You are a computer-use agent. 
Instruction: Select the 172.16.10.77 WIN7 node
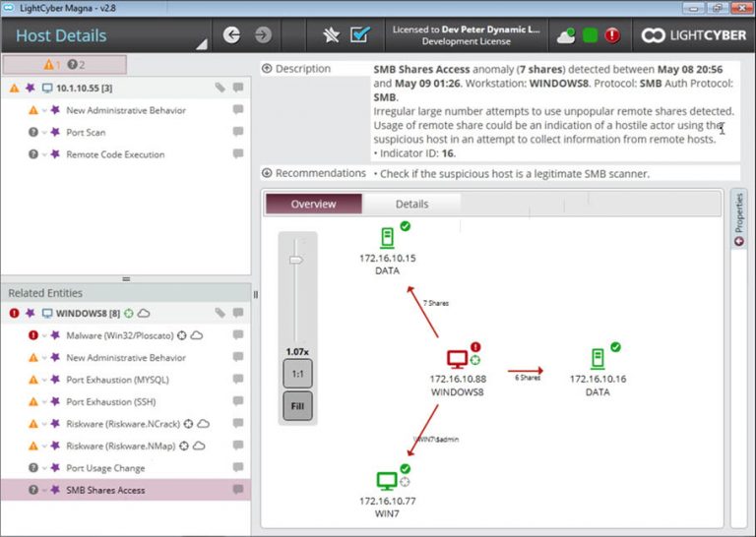[x=387, y=491]
